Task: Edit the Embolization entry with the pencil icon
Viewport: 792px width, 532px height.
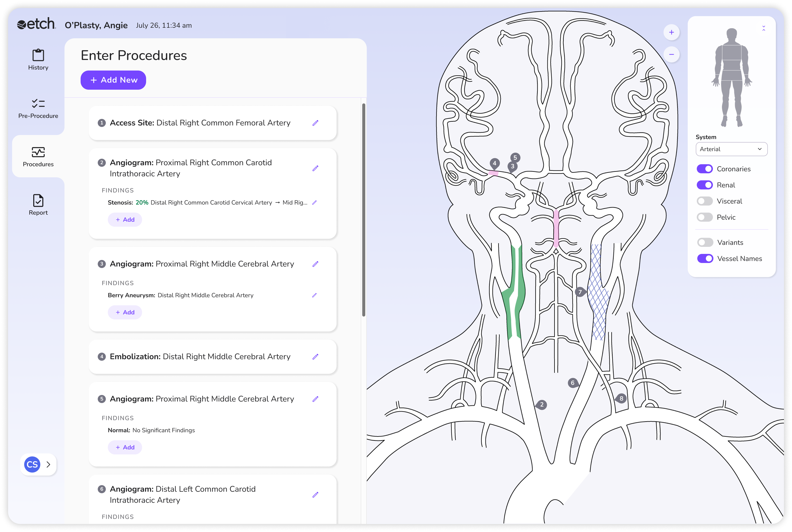Action: coord(315,357)
